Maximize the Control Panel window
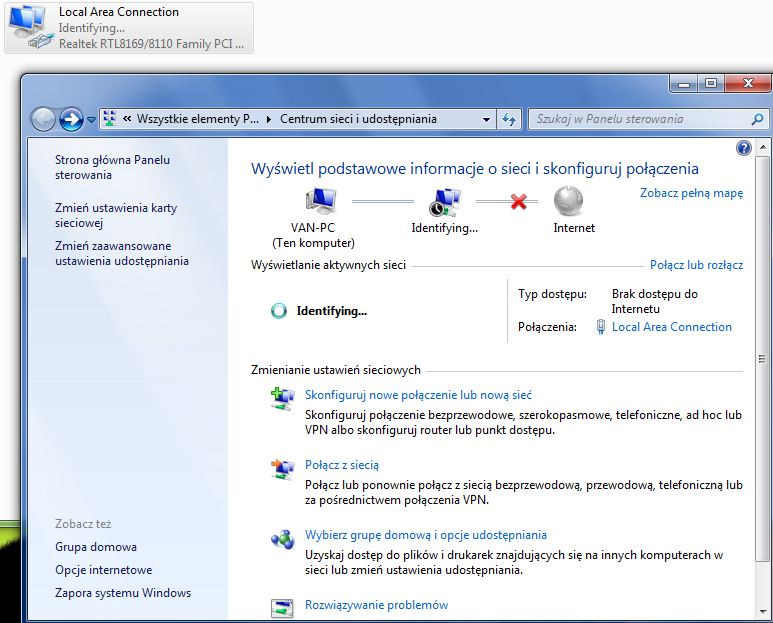 tap(710, 83)
